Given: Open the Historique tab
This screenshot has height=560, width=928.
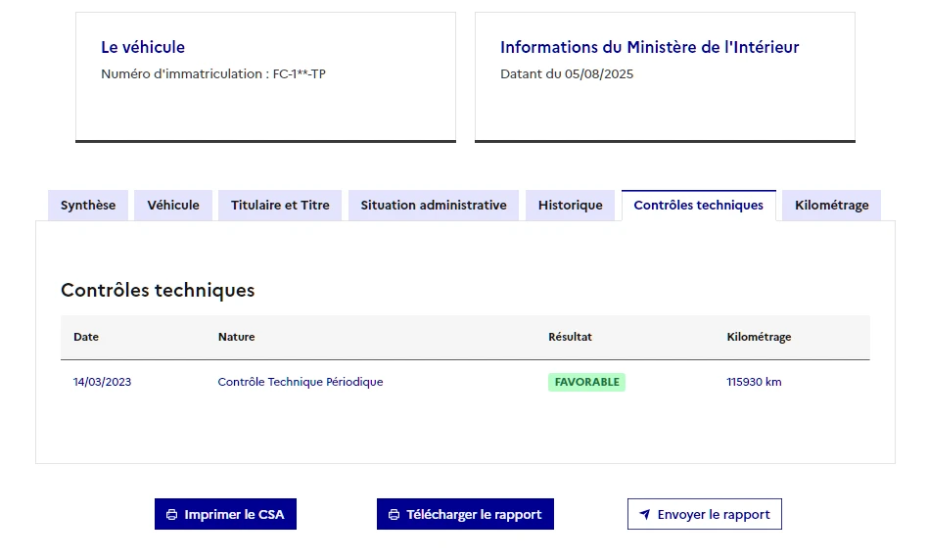Looking at the screenshot, I should [x=571, y=206].
